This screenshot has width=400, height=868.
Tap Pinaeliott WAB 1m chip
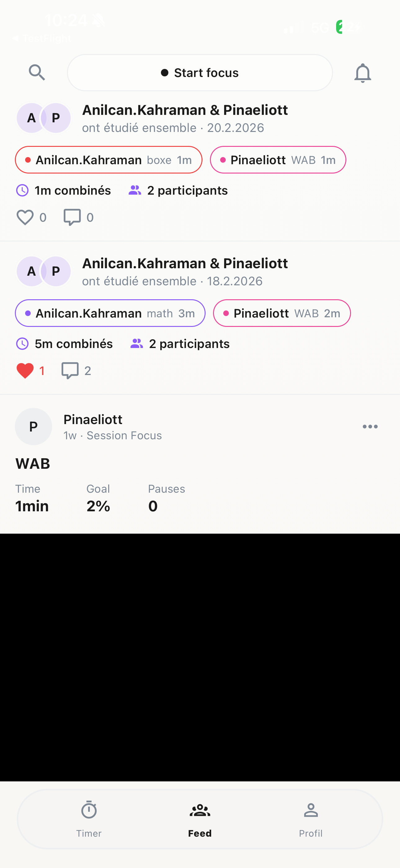278,160
